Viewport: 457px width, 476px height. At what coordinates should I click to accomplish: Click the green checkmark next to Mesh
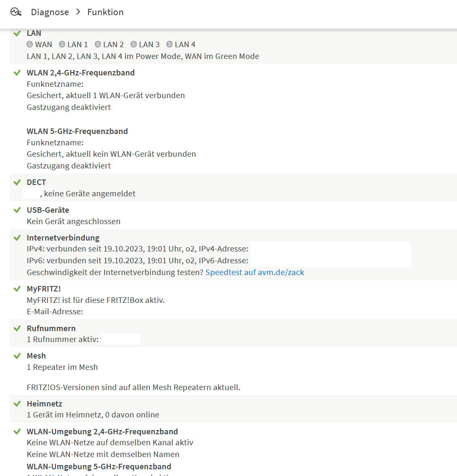(17, 356)
